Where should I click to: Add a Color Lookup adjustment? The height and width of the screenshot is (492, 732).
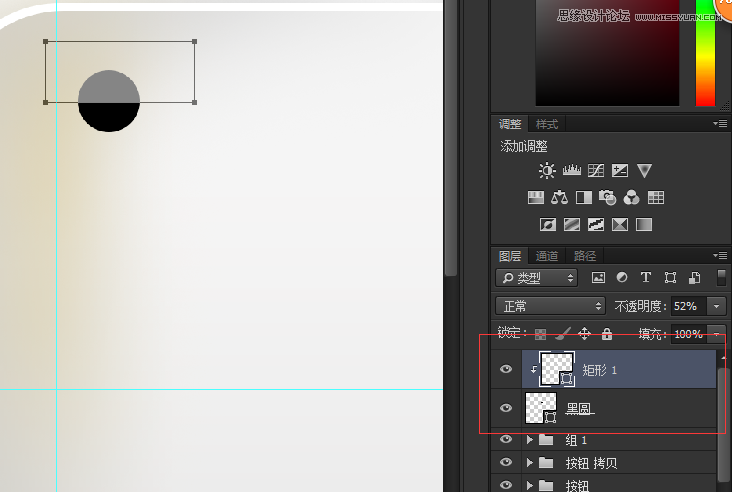click(x=656, y=197)
